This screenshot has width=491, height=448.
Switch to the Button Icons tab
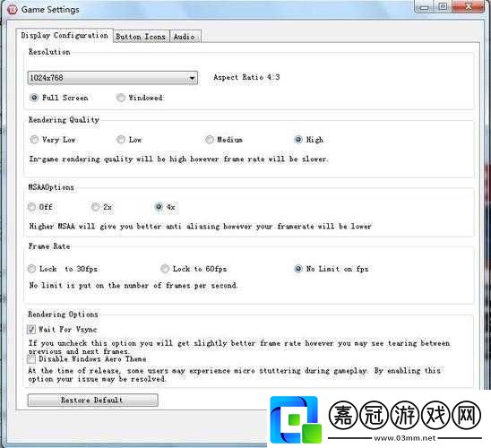pyautogui.click(x=141, y=37)
